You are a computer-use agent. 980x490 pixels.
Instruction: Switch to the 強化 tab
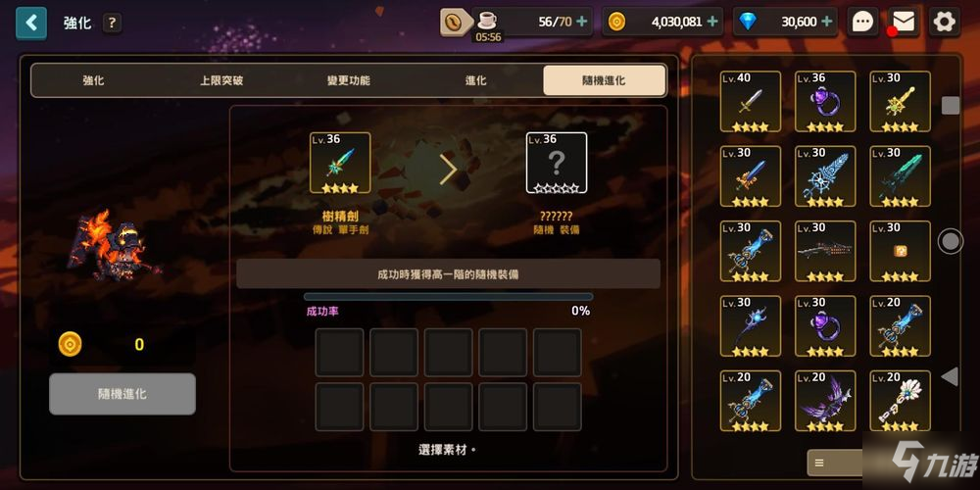tap(94, 80)
